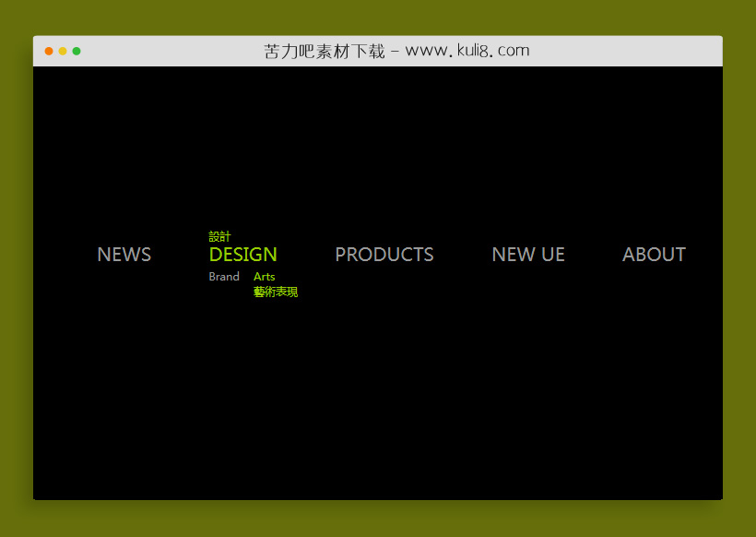Navigate to the ABOUT menu item
The width and height of the screenshot is (756, 537).
pyautogui.click(x=653, y=255)
